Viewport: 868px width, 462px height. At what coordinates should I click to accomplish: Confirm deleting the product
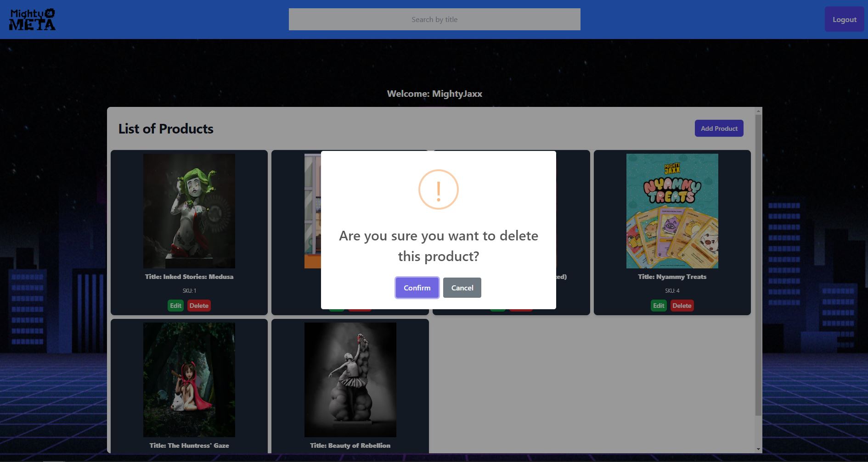[x=417, y=288]
